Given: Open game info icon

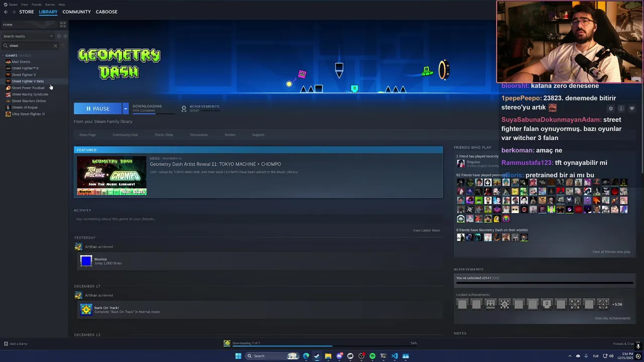Looking at the screenshot, I should coord(621,109).
